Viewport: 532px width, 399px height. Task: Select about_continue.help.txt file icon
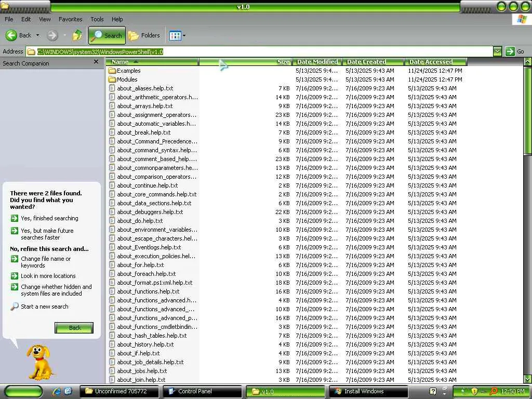pyautogui.click(x=112, y=185)
